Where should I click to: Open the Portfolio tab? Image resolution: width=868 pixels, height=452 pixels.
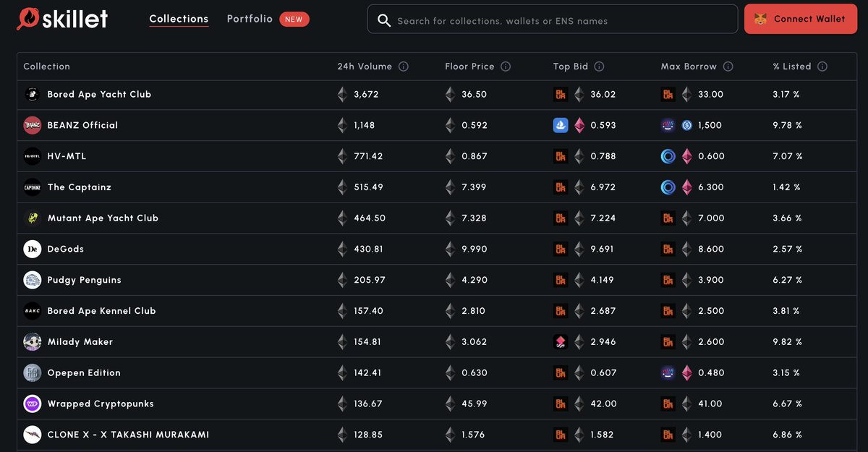(250, 19)
